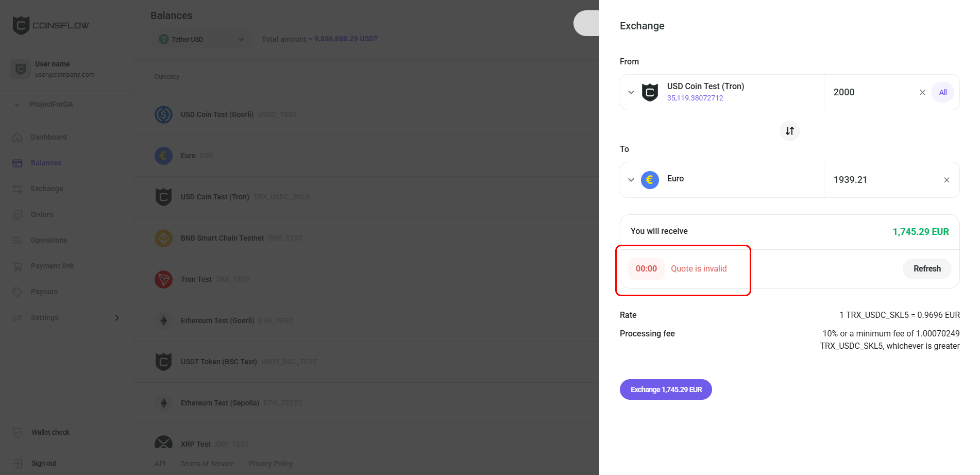Open the Tether USD currency selector

tap(201, 39)
